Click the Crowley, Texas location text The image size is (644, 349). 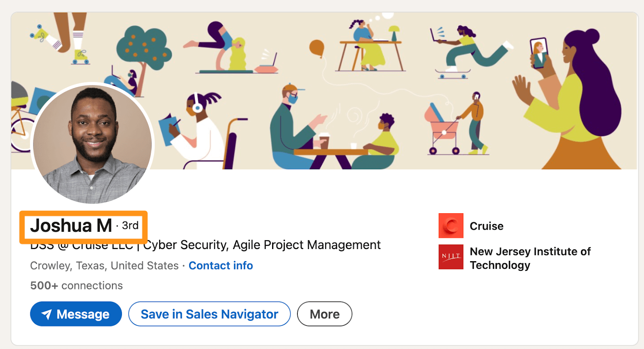(x=104, y=266)
